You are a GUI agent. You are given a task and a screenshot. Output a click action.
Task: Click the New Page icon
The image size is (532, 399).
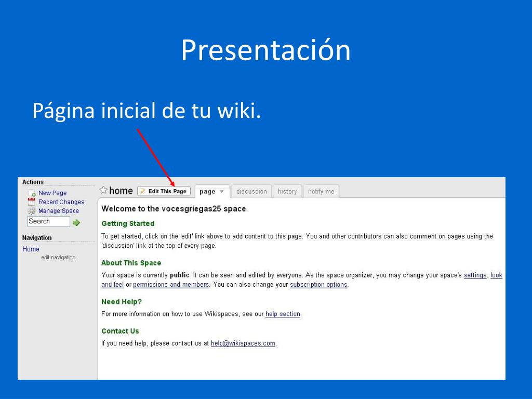[x=32, y=193]
